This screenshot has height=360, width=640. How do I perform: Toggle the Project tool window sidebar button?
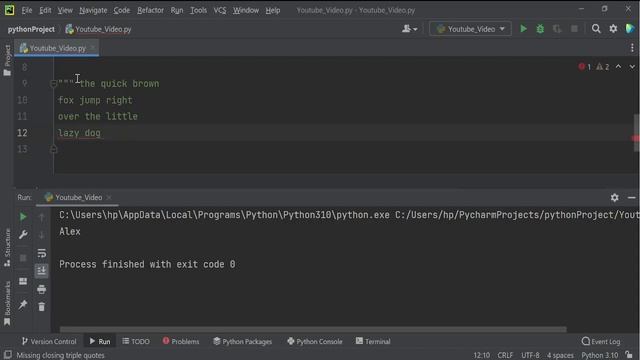pos(7,60)
